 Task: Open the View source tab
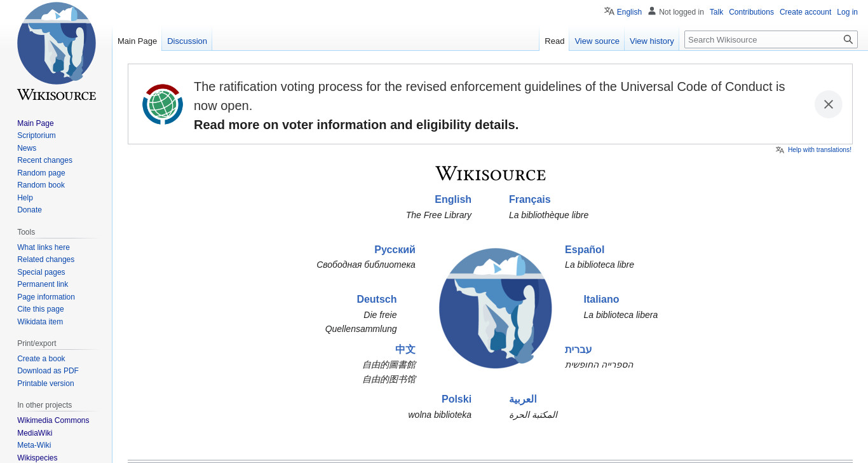coord(597,41)
